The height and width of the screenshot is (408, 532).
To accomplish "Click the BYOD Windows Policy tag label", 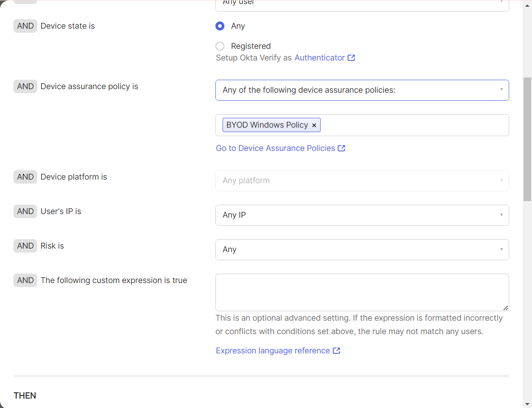I will [267, 125].
